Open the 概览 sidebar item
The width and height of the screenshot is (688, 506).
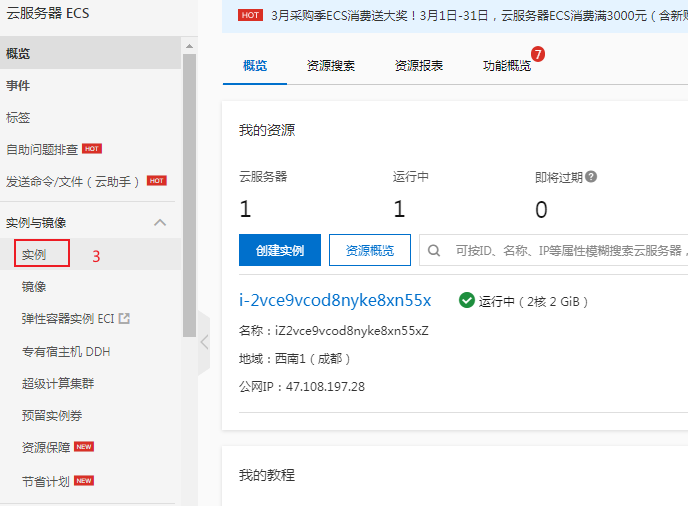[90, 54]
